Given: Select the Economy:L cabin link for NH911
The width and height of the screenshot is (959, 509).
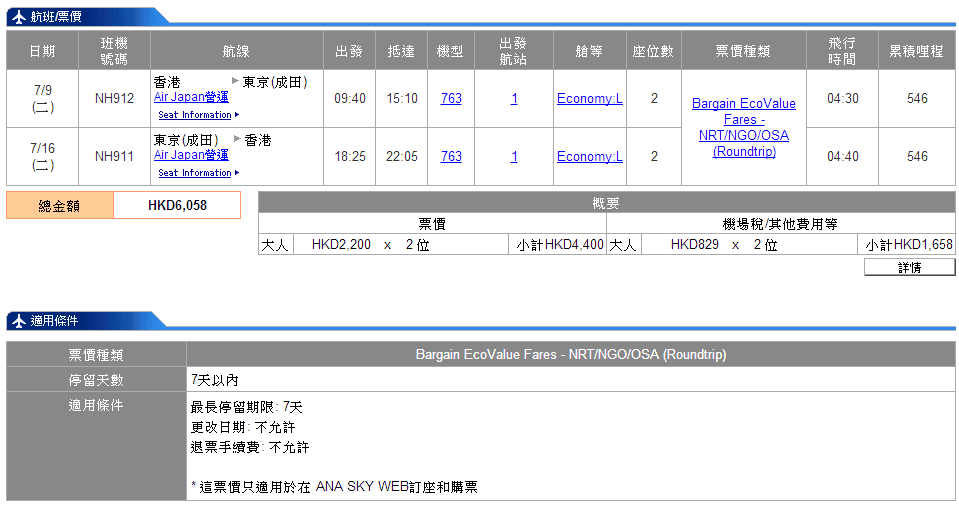Looking at the screenshot, I should pos(589,156).
